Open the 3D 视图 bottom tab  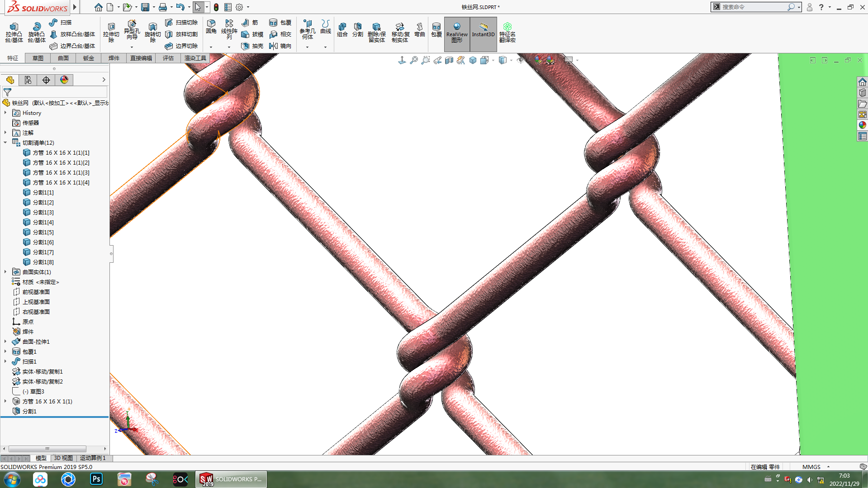coord(63,458)
